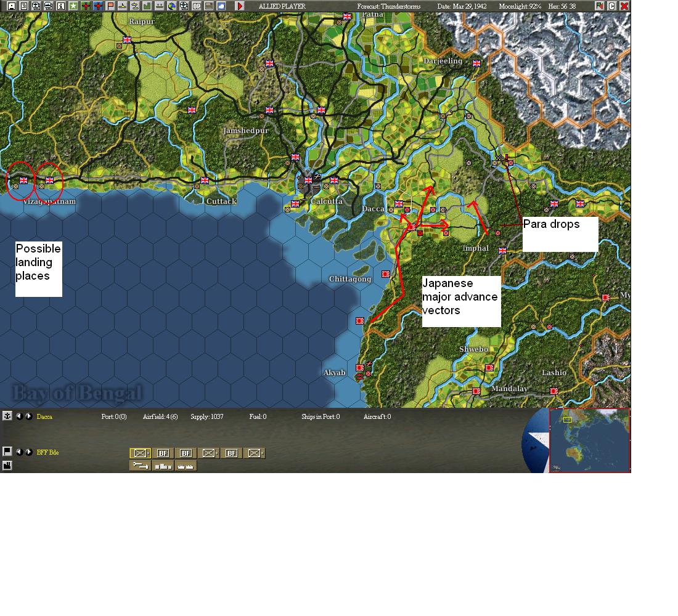Select the red plane on green background icon
Image resolution: width=678 pixels, height=616 pixels.
coord(86,6)
